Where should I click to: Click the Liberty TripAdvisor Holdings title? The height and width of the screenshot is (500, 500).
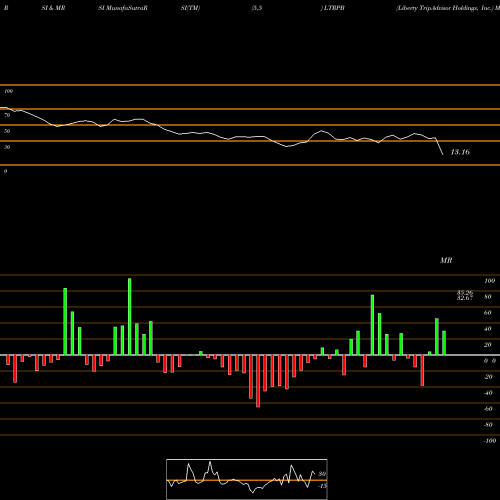click(444, 8)
